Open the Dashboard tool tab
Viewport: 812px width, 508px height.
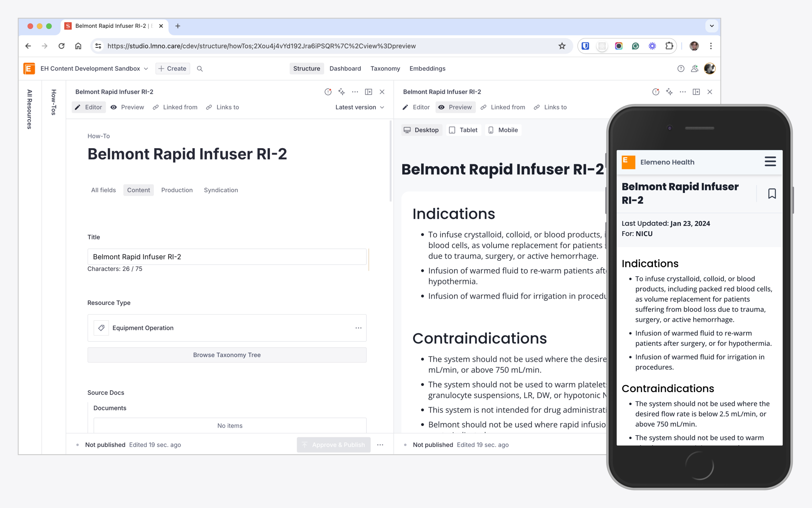coord(345,69)
